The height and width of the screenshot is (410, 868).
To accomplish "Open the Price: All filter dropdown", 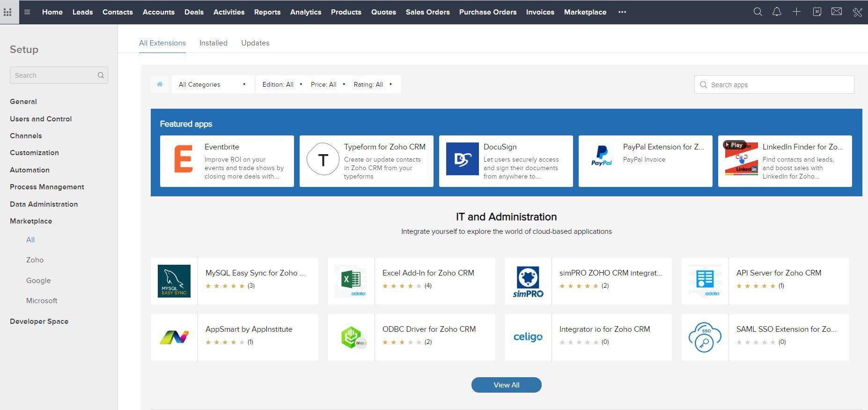I will pyautogui.click(x=328, y=84).
